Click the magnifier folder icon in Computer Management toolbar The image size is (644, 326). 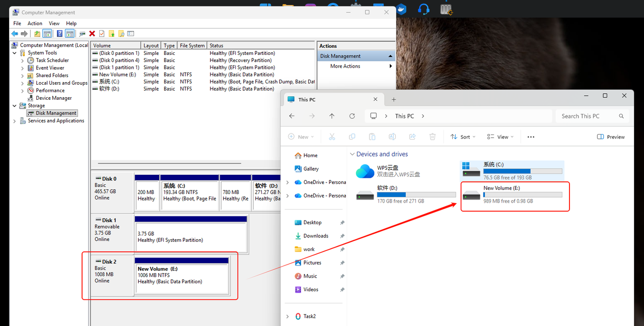point(121,34)
